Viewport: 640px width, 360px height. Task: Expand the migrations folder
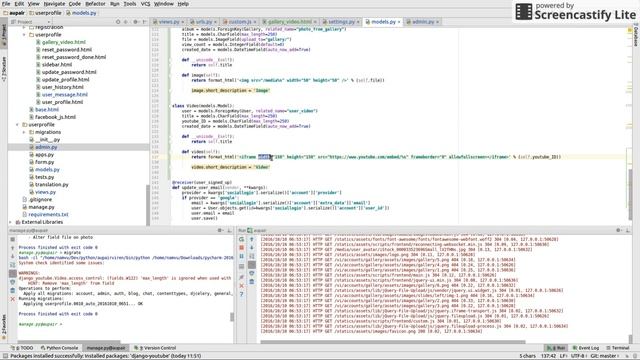(24, 132)
